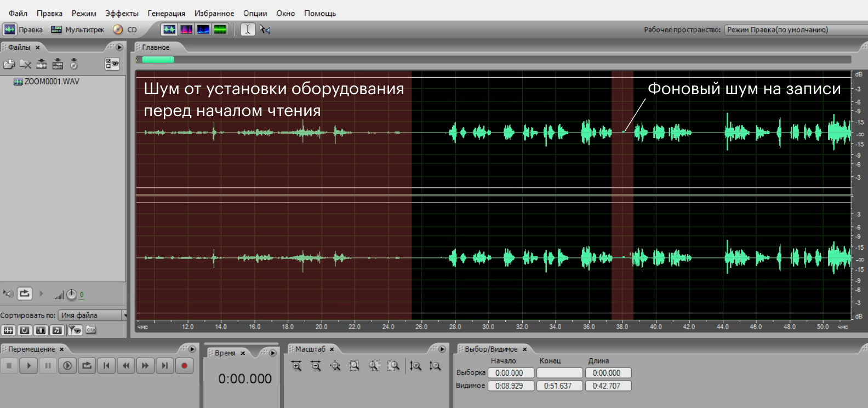Click Видимое Конец field 0:51.637
The height and width of the screenshot is (408, 868).
tap(559, 386)
